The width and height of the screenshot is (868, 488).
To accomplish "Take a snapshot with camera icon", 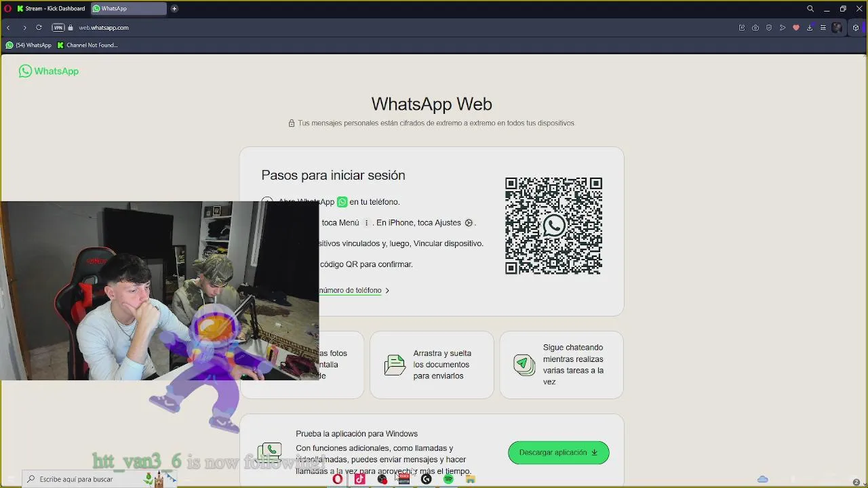I will [755, 28].
